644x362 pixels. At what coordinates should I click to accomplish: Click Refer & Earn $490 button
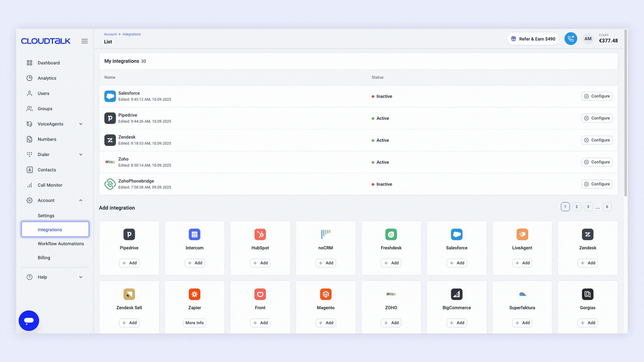click(x=533, y=39)
